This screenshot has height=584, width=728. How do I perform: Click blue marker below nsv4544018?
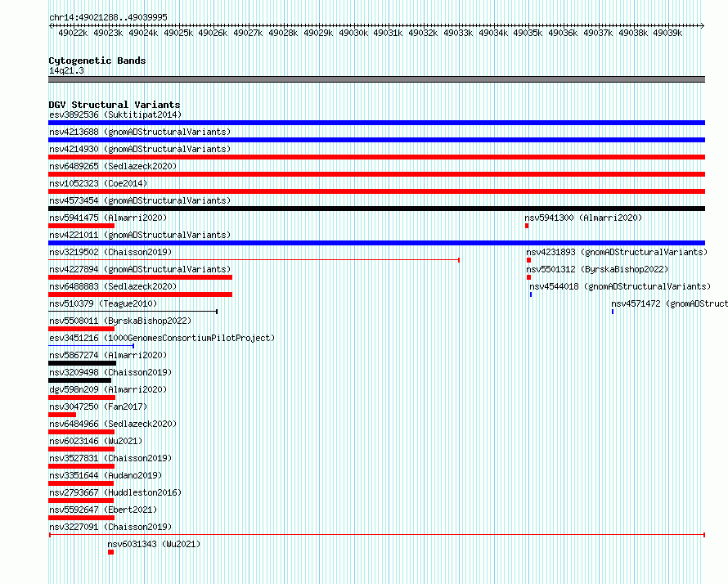point(531,294)
